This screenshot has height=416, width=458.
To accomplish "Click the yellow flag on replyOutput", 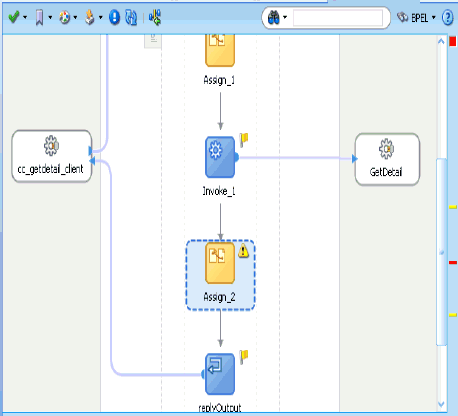I will (244, 357).
